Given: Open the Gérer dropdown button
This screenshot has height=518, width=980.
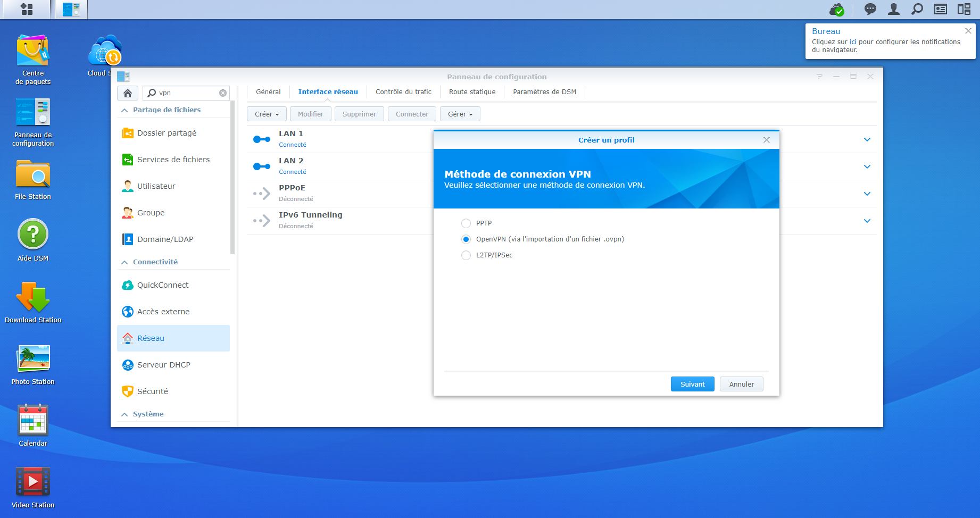Looking at the screenshot, I should tap(460, 114).
